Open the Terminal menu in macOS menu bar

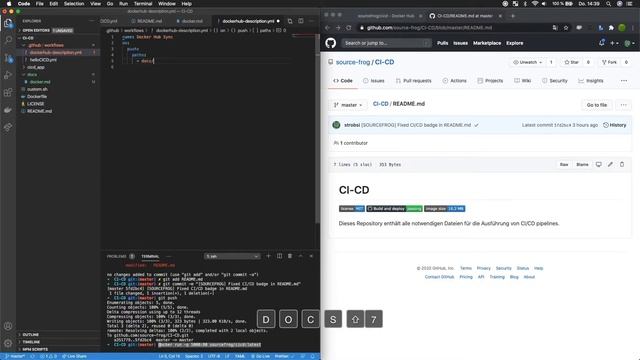pyautogui.click(x=143, y=4)
